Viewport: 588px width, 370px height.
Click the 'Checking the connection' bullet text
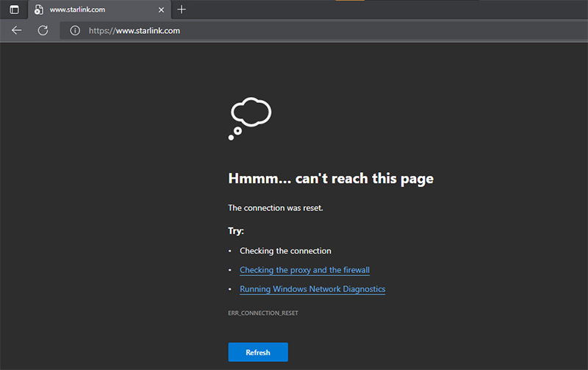[x=285, y=251]
